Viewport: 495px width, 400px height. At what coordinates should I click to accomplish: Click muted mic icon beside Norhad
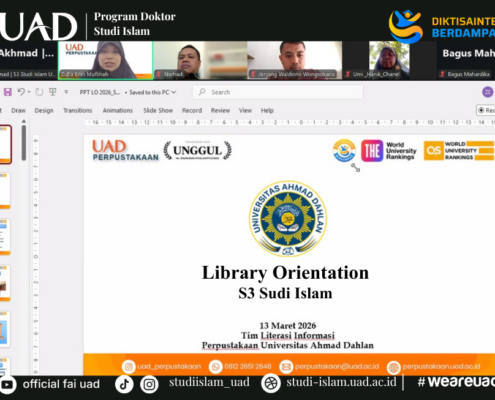click(x=159, y=74)
